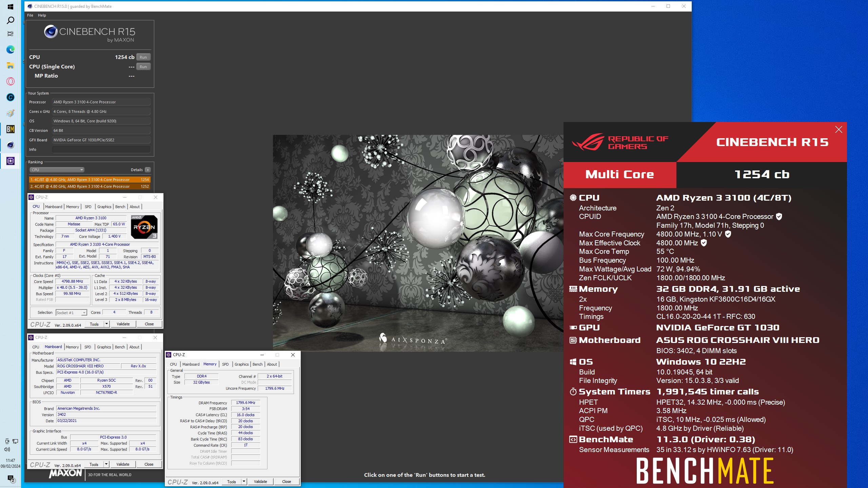This screenshot has width=868, height=488.
Task: Launch Microsoft Edge from the taskbar
Action: [x=11, y=50]
